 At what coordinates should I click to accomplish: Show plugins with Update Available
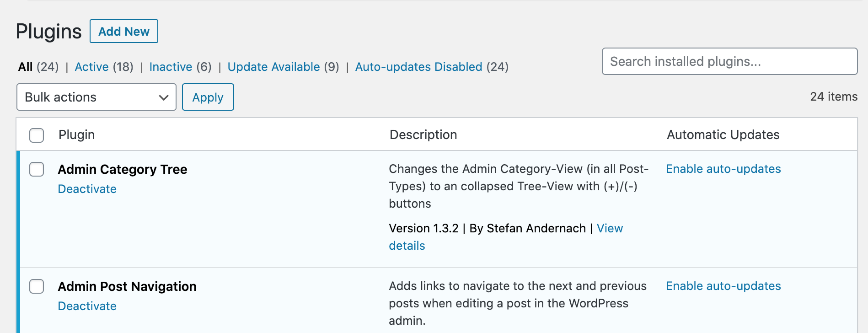(273, 67)
